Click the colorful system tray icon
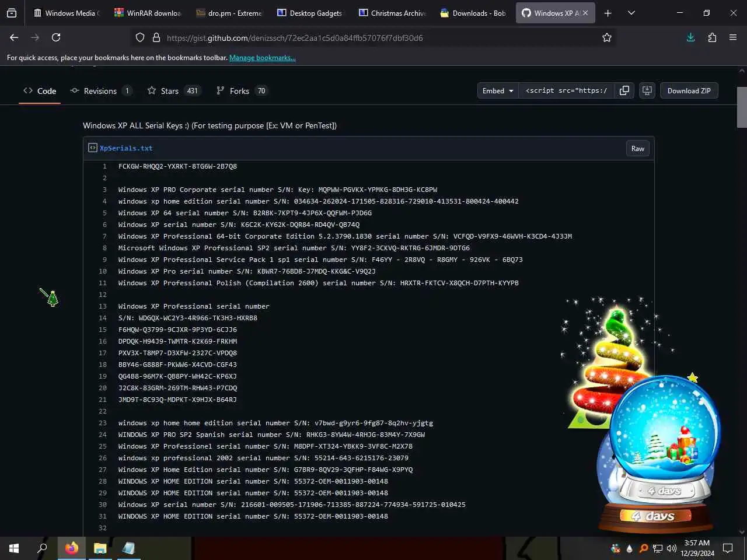747x560 pixels. pos(616,548)
